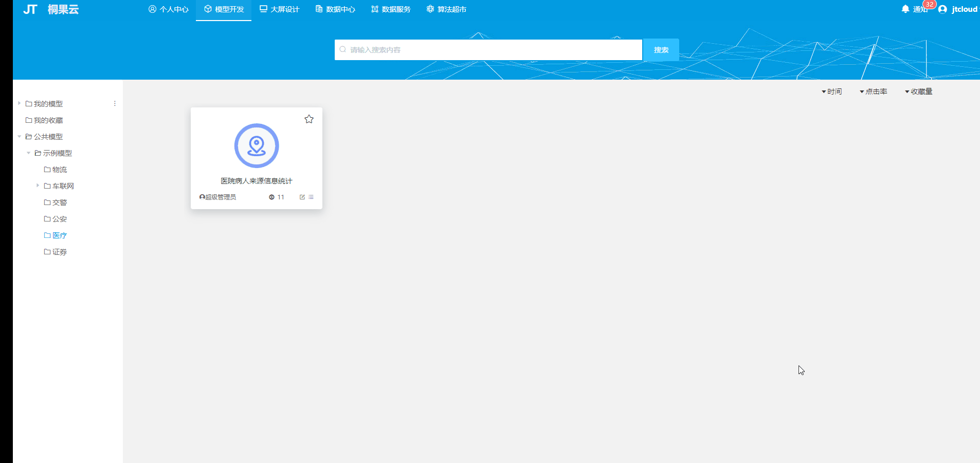Select the 公共模型 folder
980x463 pixels.
tap(44, 137)
